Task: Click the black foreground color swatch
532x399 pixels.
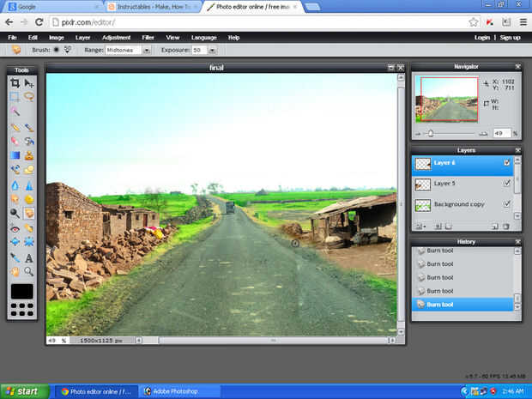Action: coord(22,292)
